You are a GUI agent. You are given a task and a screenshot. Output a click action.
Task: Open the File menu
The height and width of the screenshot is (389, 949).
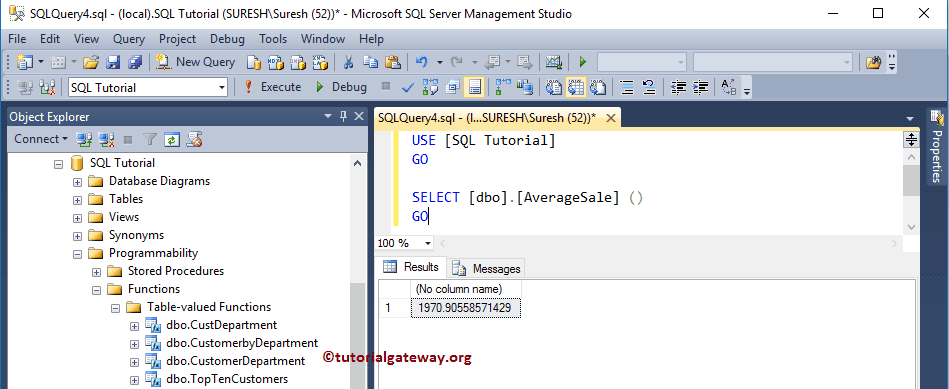tap(17, 39)
